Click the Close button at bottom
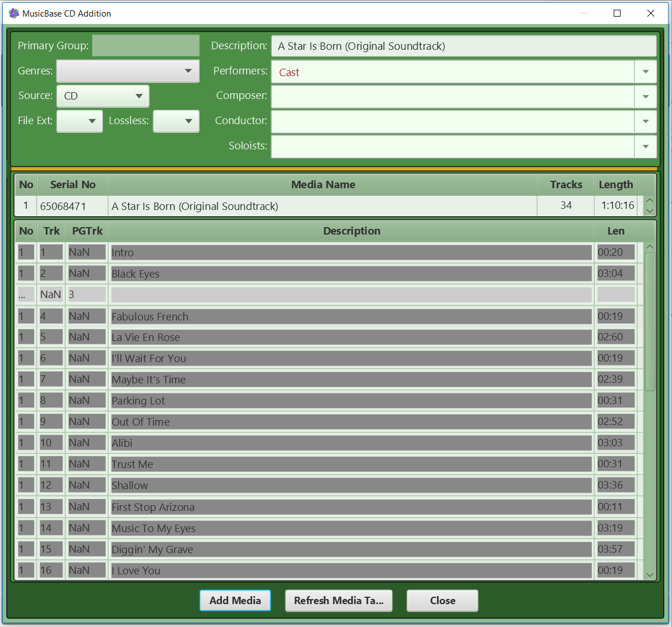The image size is (672, 627). 442,601
